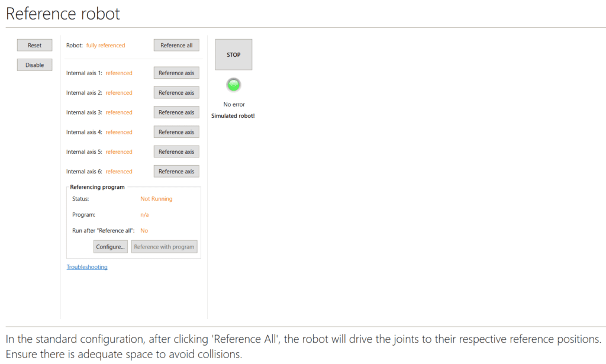Reference internal axis 2
The width and height of the screenshot is (606, 364).
pyautogui.click(x=176, y=92)
